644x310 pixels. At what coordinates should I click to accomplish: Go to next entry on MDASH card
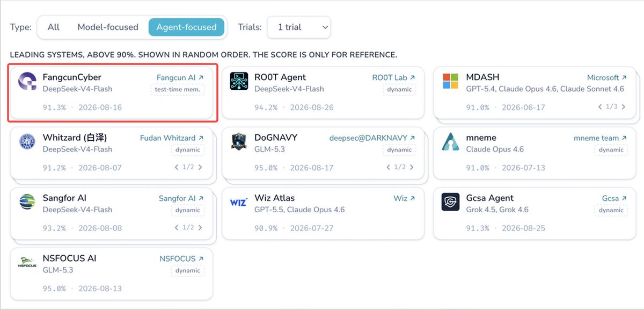coord(624,107)
